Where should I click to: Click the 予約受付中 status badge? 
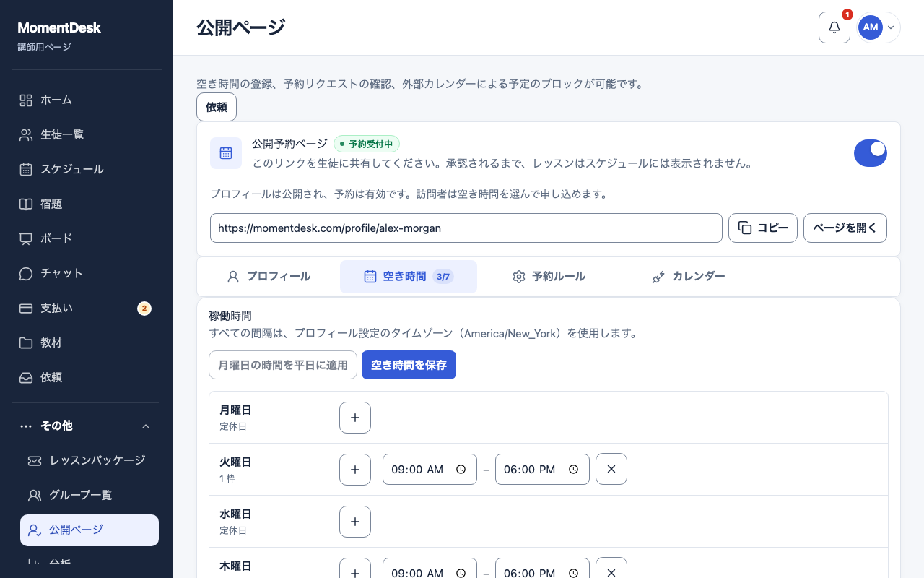click(x=367, y=144)
